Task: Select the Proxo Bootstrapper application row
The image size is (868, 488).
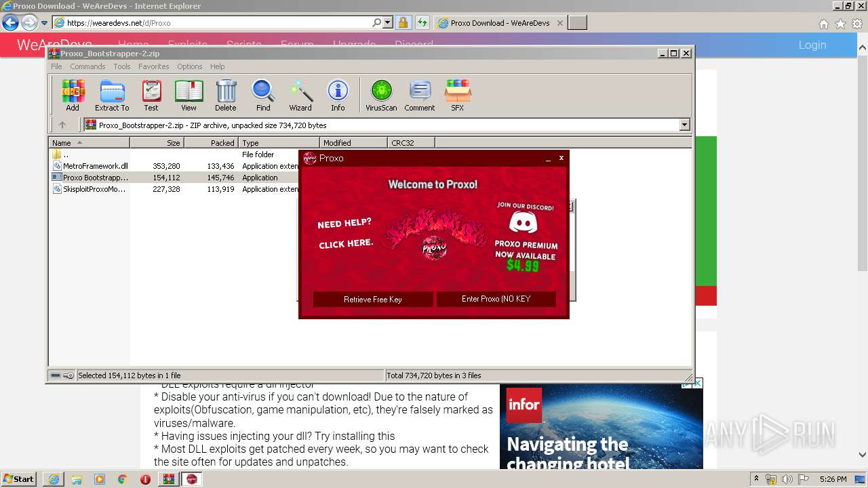Action: tap(174, 177)
